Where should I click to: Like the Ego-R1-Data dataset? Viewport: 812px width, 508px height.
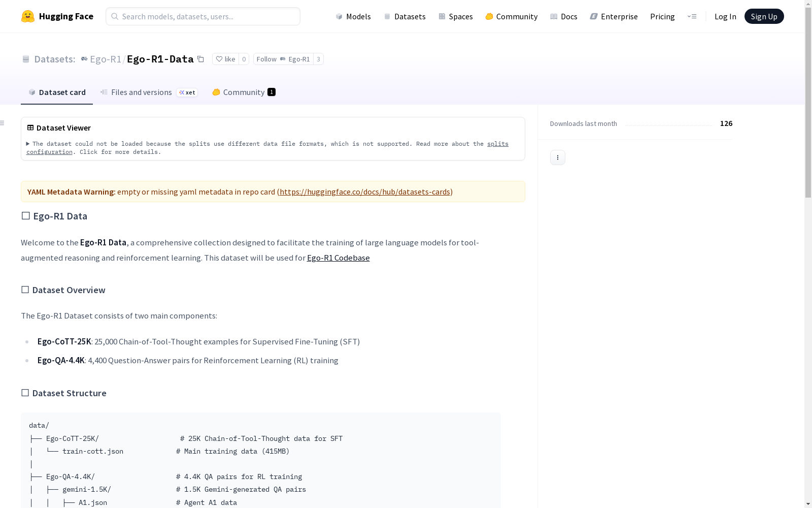(x=225, y=59)
